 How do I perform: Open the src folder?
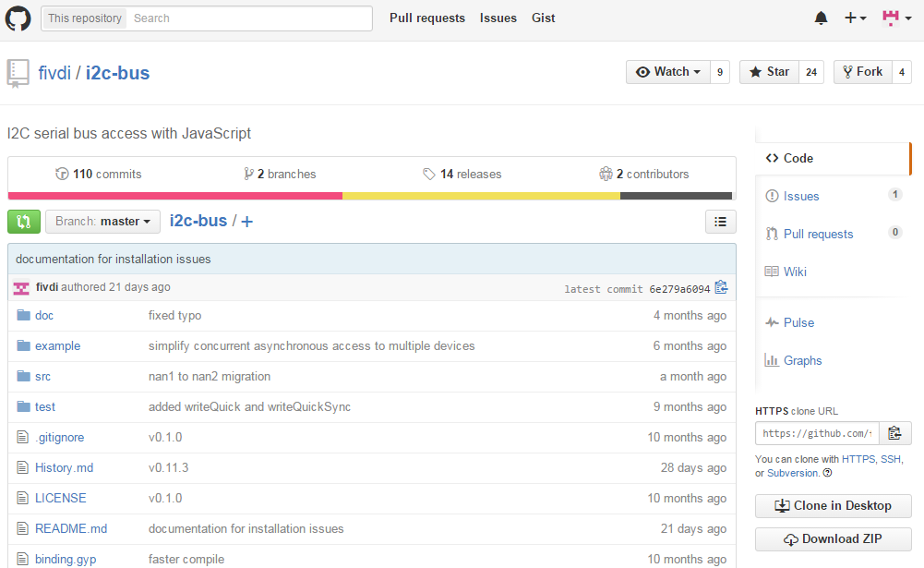point(42,376)
